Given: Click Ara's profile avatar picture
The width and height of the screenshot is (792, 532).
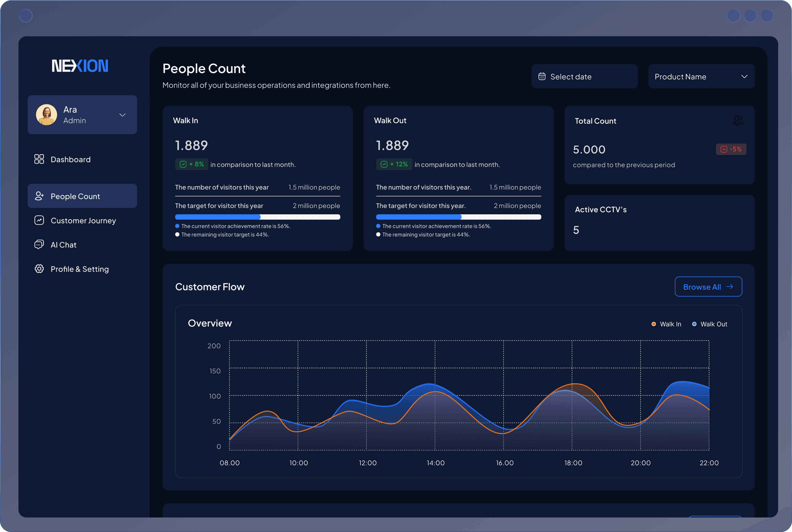Looking at the screenshot, I should coord(46,115).
